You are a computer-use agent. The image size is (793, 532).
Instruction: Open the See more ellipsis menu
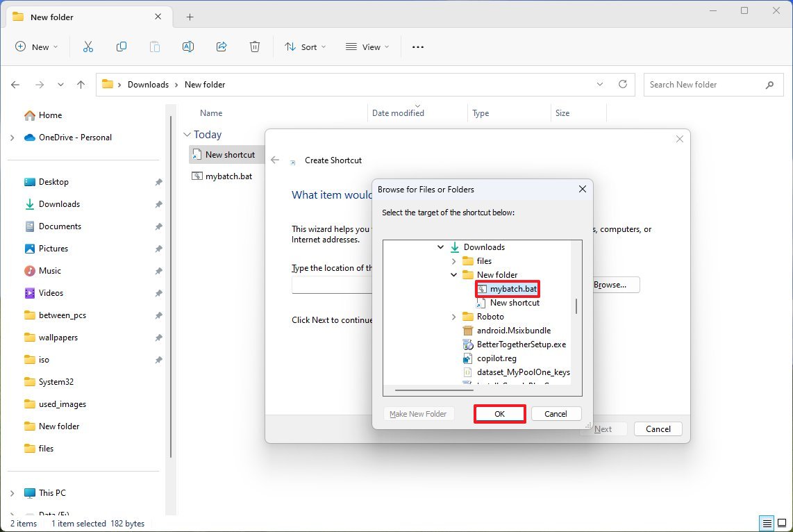(417, 47)
